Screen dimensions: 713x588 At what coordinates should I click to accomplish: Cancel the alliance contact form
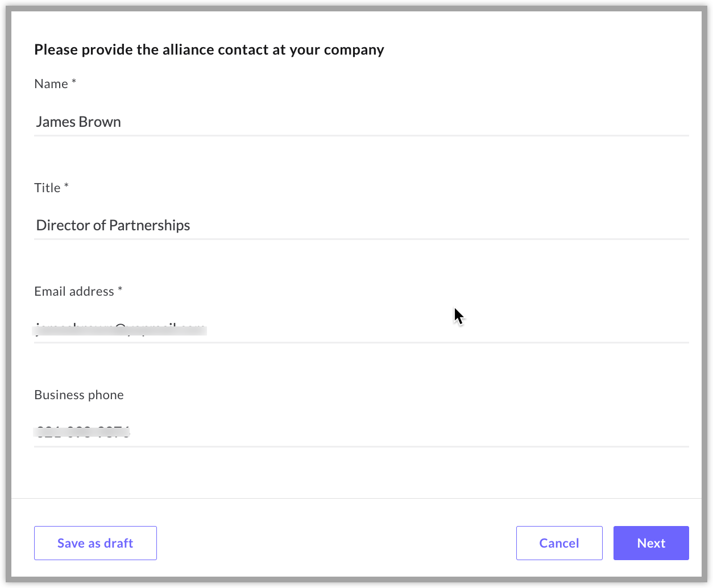click(x=559, y=543)
